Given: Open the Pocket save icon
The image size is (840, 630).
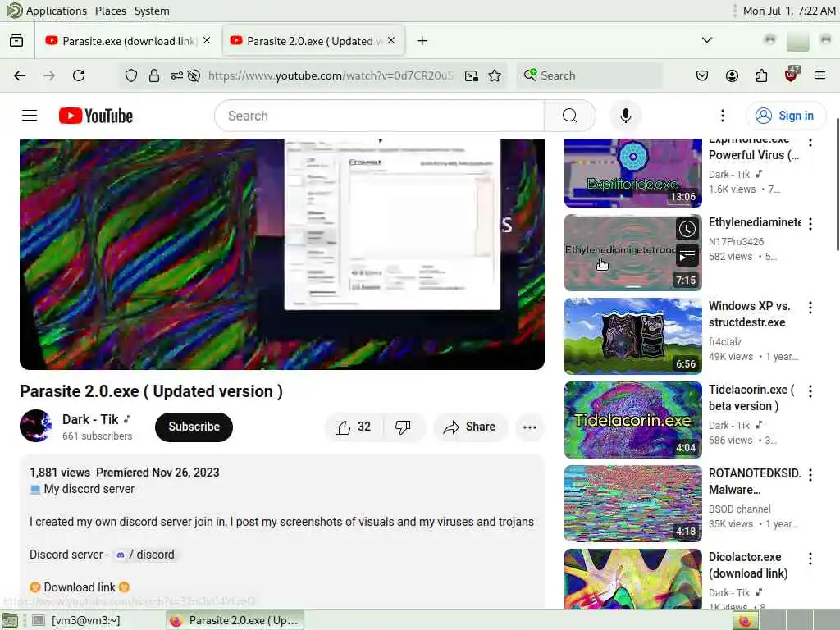Looking at the screenshot, I should (x=702, y=75).
